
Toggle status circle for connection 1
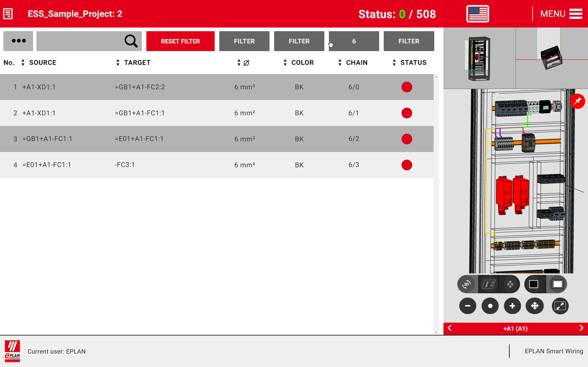pos(406,87)
